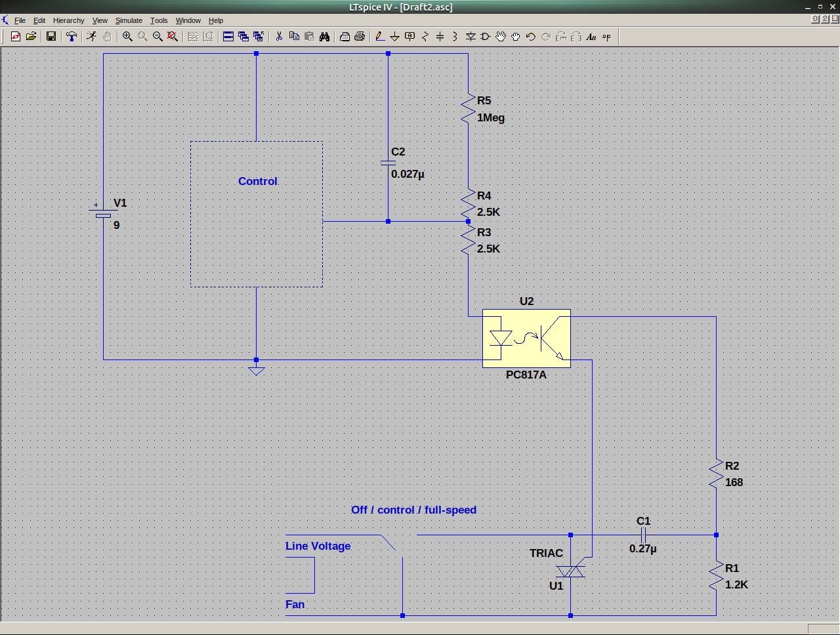Screen dimensions: 840x635
Task: Open the Window menu
Action: [188, 20]
